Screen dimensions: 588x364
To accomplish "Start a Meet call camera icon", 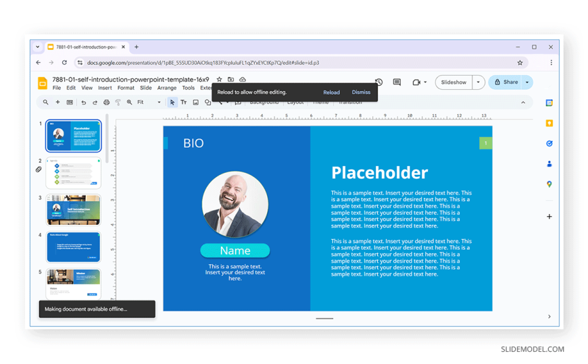I will click(x=416, y=82).
